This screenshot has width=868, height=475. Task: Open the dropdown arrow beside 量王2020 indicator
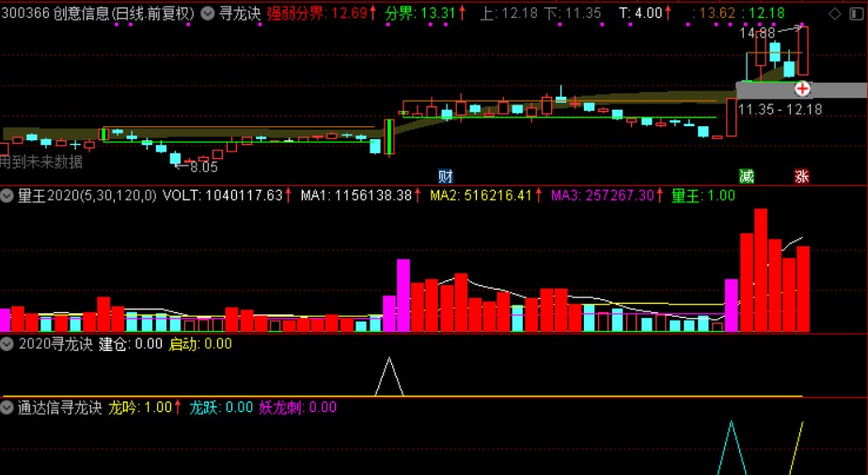7,196
